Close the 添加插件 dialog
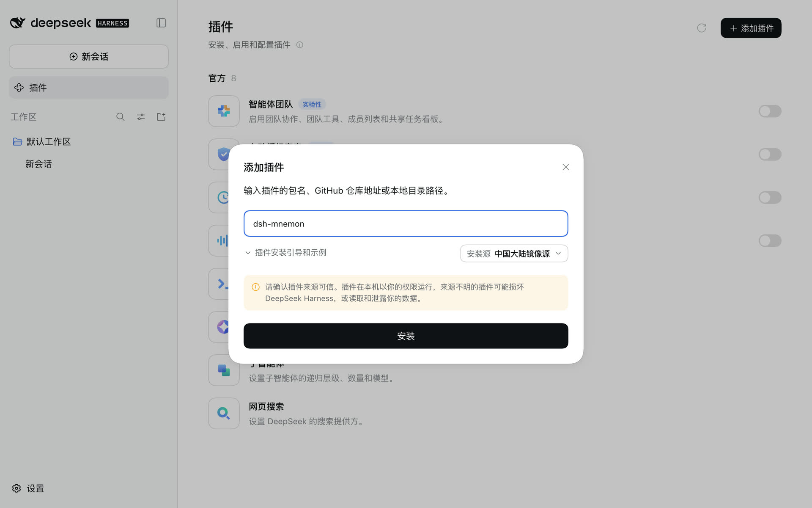The image size is (812, 508). click(566, 167)
